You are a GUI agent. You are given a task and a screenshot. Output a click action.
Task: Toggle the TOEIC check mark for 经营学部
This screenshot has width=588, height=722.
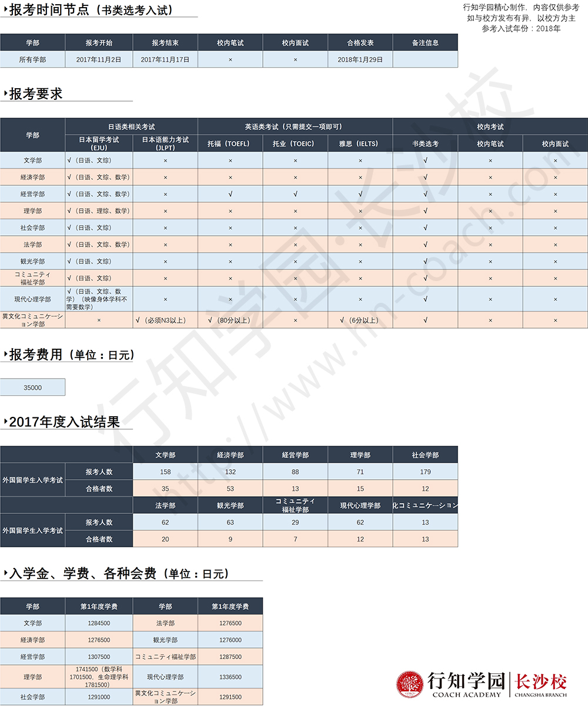[295, 194]
